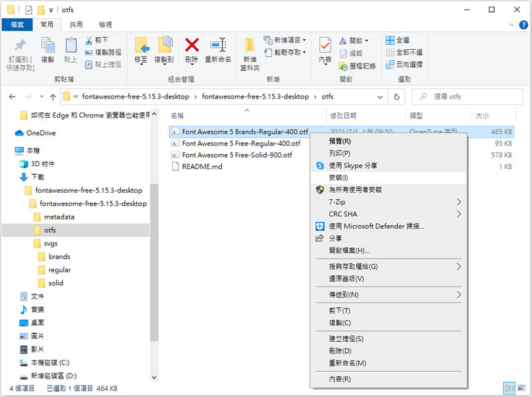Choose 安裝(I) Install from the context menu
Viewport: 532px width, 397px height.
[x=388, y=178]
